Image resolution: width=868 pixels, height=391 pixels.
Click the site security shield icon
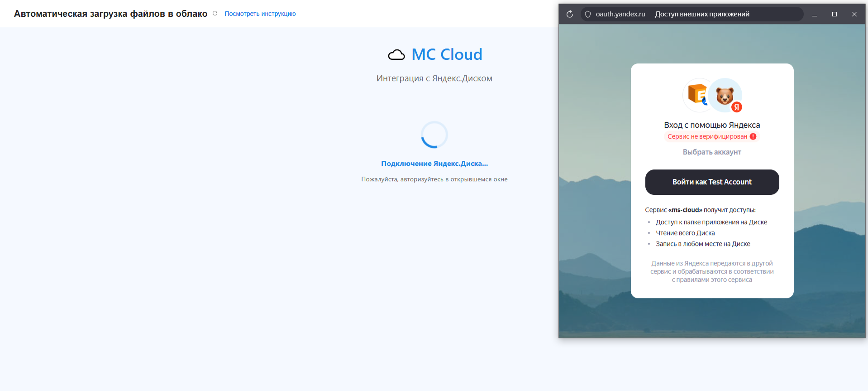tap(588, 14)
